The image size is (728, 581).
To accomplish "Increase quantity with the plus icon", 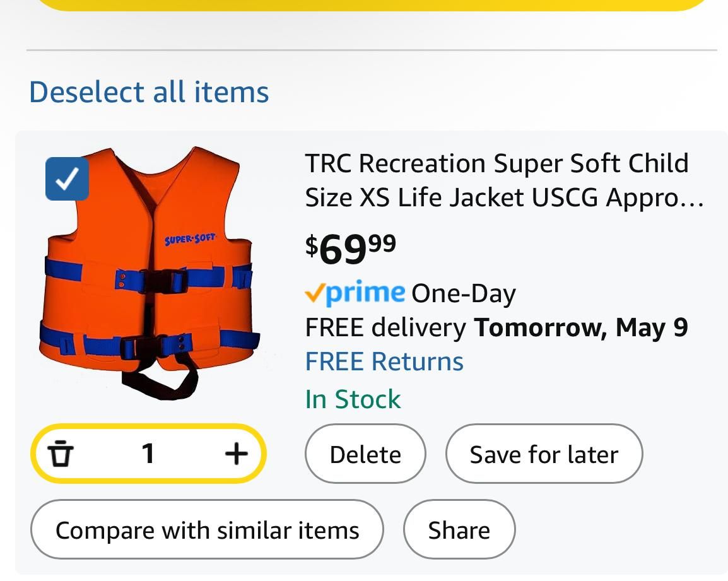I will click(237, 454).
